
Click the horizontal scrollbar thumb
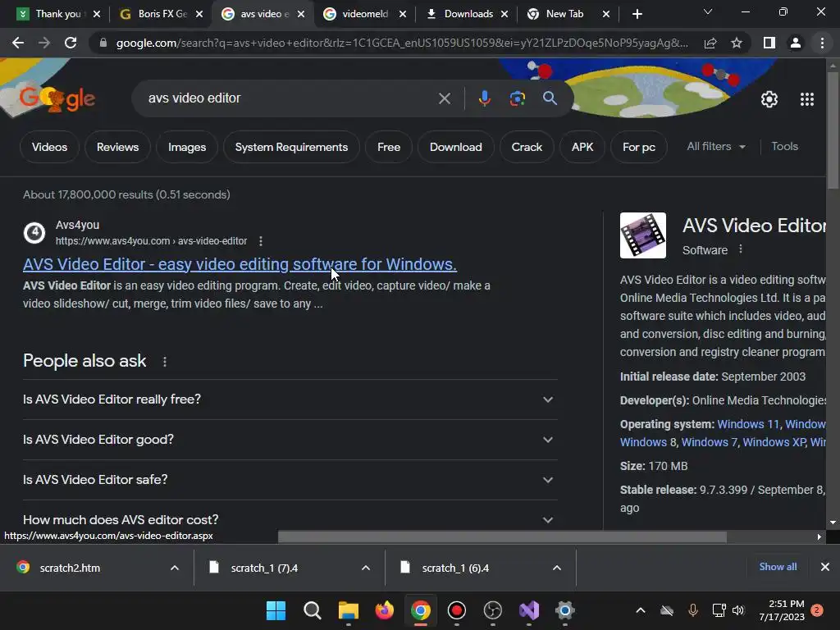click(x=502, y=536)
